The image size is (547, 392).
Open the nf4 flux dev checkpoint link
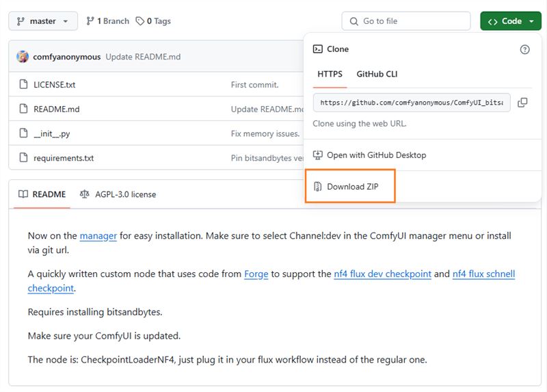click(x=382, y=274)
